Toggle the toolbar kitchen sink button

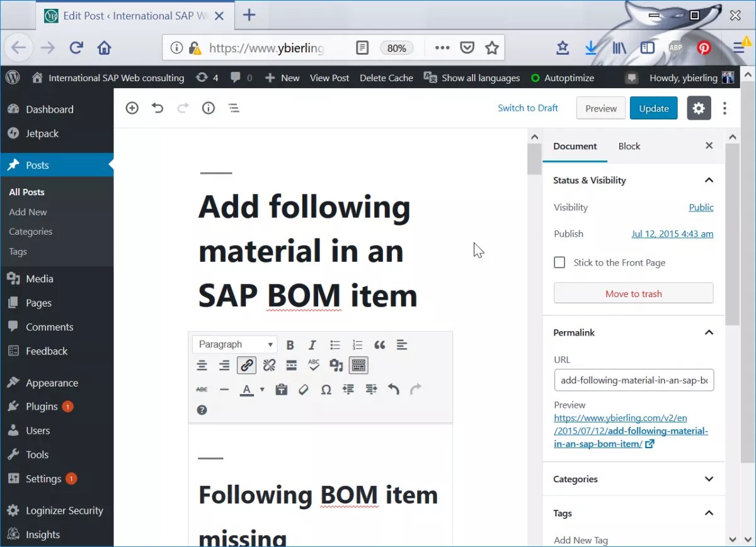point(358,365)
